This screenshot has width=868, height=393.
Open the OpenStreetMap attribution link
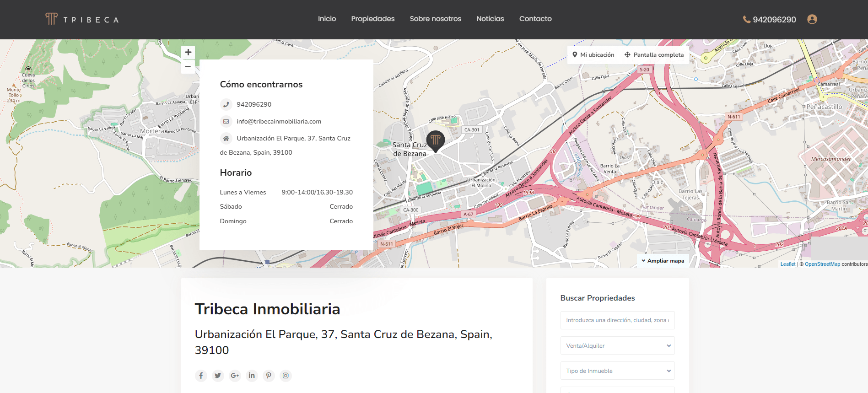click(x=823, y=264)
